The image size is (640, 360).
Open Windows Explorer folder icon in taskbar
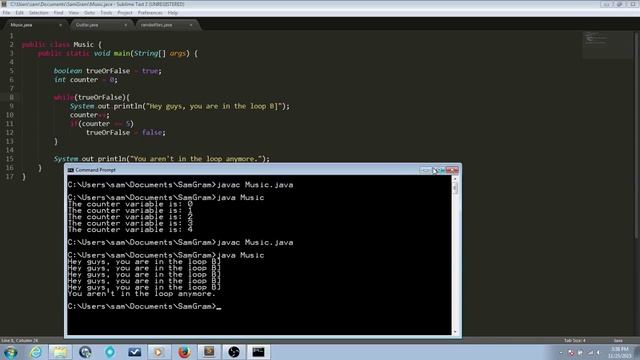coord(60,352)
